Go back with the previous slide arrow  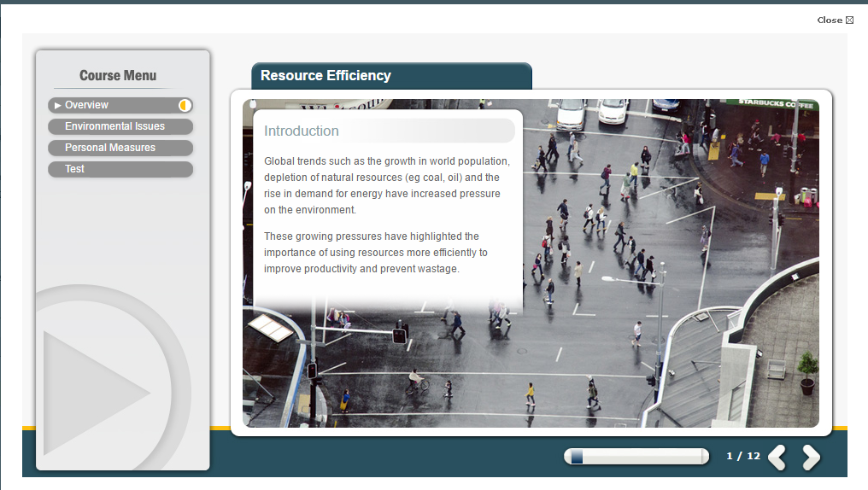click(777, 458)
